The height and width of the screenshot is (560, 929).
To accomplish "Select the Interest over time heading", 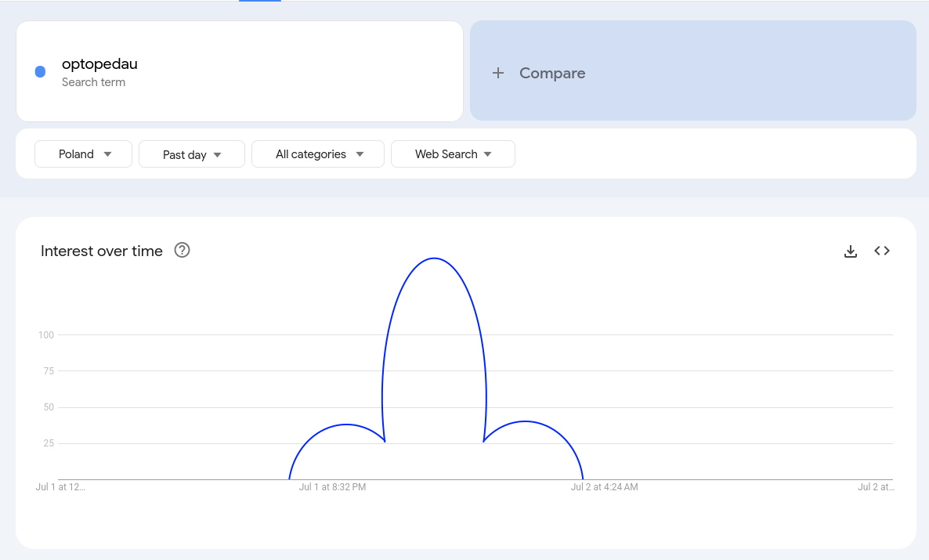I will 102,251.
